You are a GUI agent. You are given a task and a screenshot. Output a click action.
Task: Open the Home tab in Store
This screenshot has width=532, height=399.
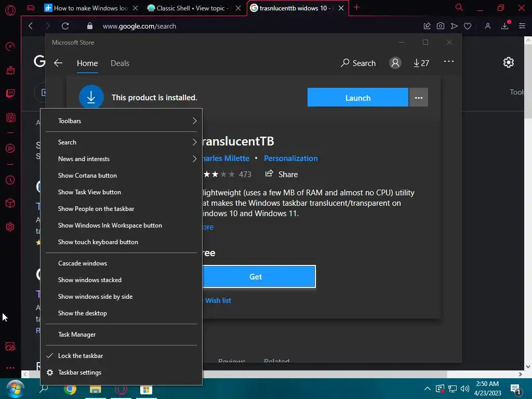pyautogui.click(x=87, y=63)
